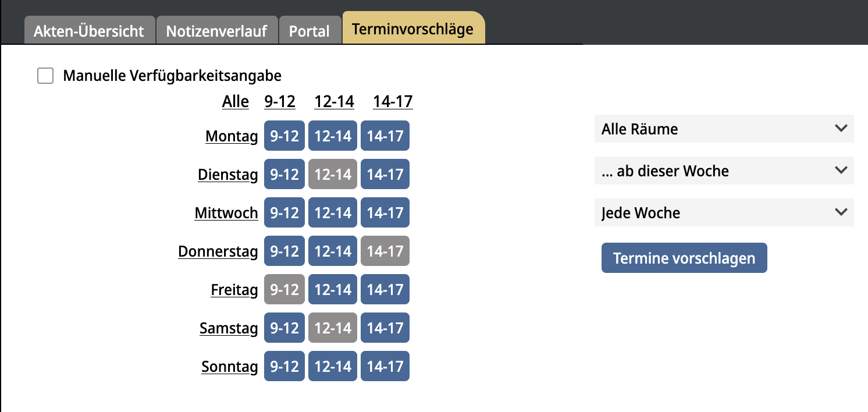The image size is (868, 412).
Task: Toggle Donnerstag 14-17 availability slot
Action: [385, 251]
